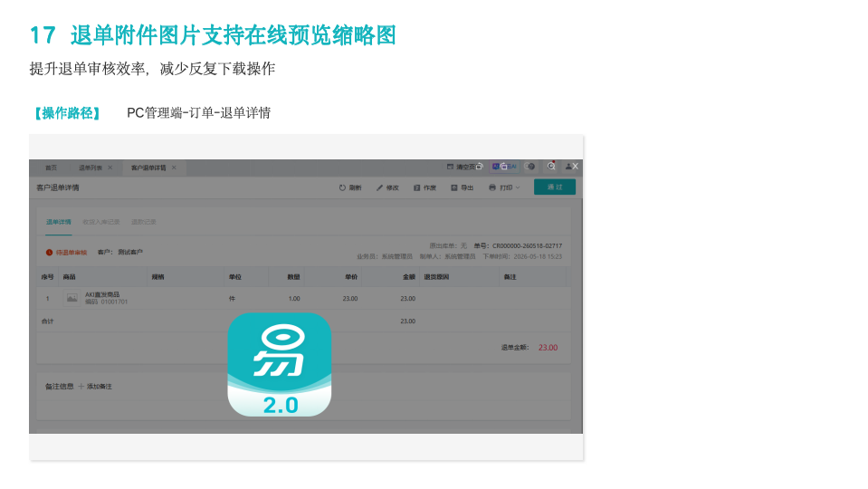Click the 单位 column header

(235, 277)
